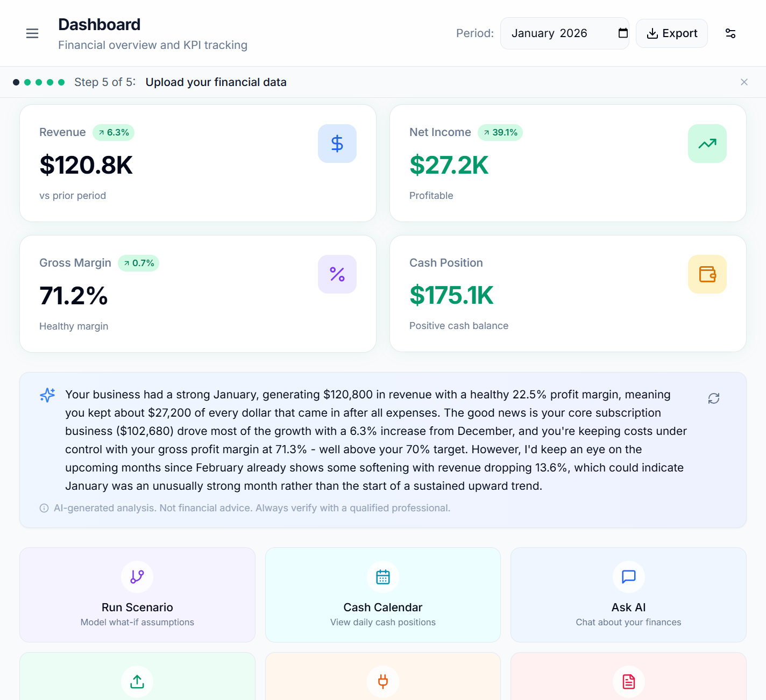Click the AI-generated analysis info icon
Viewport: 766px width, 700px height.
point(44,508)
